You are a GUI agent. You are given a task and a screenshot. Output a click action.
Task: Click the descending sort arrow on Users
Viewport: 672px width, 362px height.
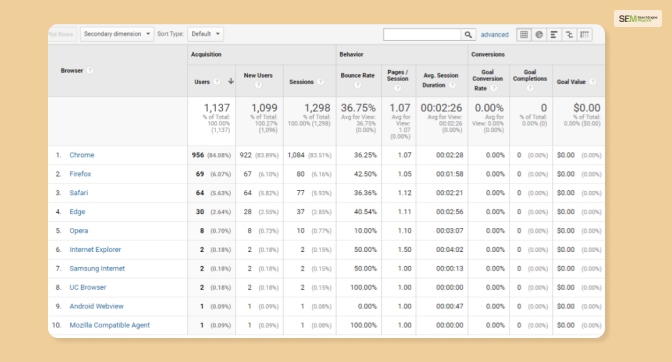(x=231, y=81)
